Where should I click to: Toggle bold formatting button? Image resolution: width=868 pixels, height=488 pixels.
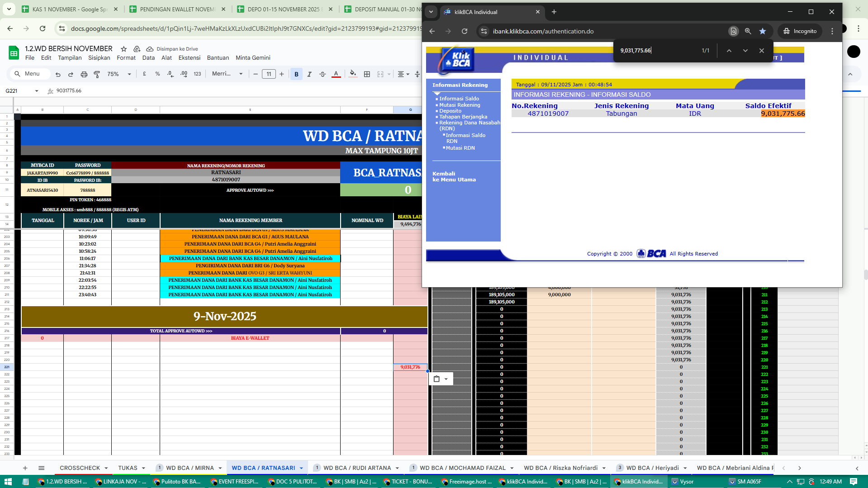(x=296, y=74)
